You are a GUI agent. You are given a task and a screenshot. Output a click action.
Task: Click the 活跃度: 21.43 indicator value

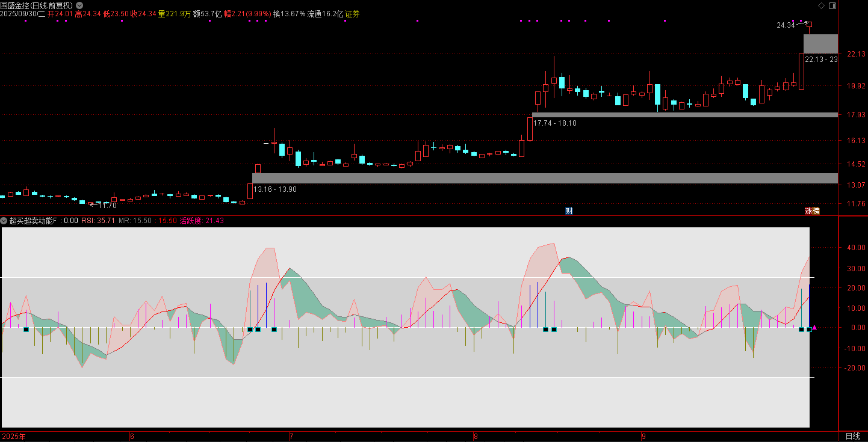202,221
